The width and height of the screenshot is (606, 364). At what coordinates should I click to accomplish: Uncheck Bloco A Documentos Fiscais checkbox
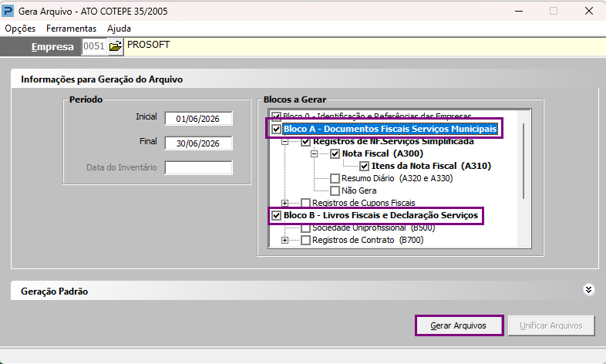click(276, 129)
